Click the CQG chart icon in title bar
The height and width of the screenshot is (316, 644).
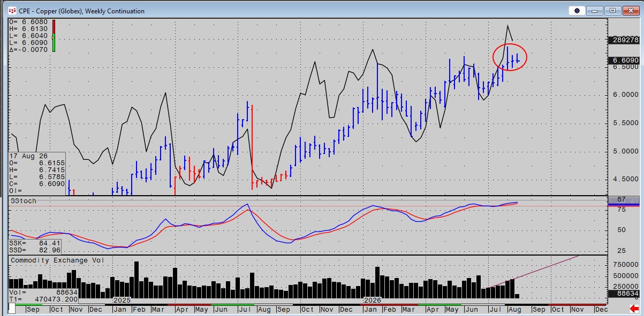12,10
